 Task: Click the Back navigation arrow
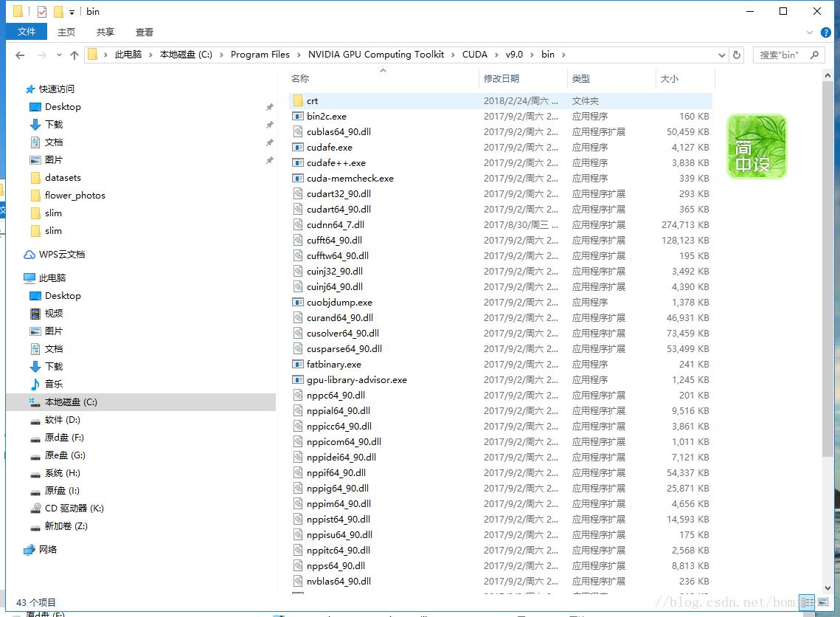pyautogui.click(x=21, y=55)
